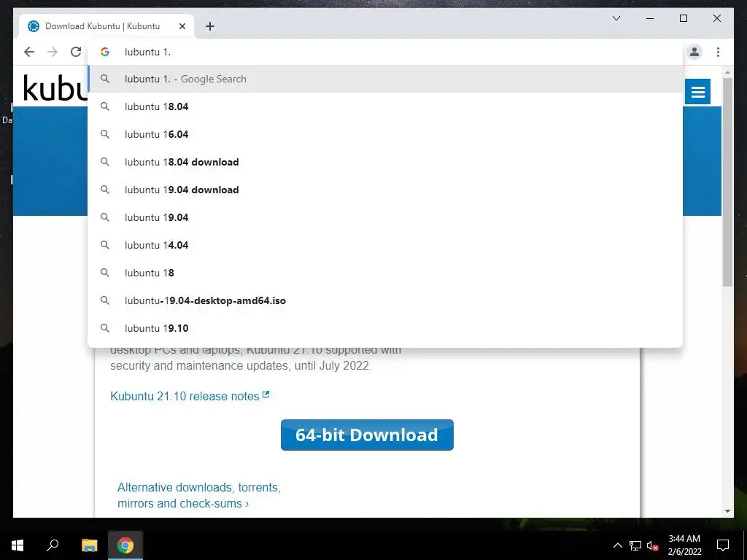Open Chrome's three-dot menu
Screen dimensions: 747x560
coord(718,52)
